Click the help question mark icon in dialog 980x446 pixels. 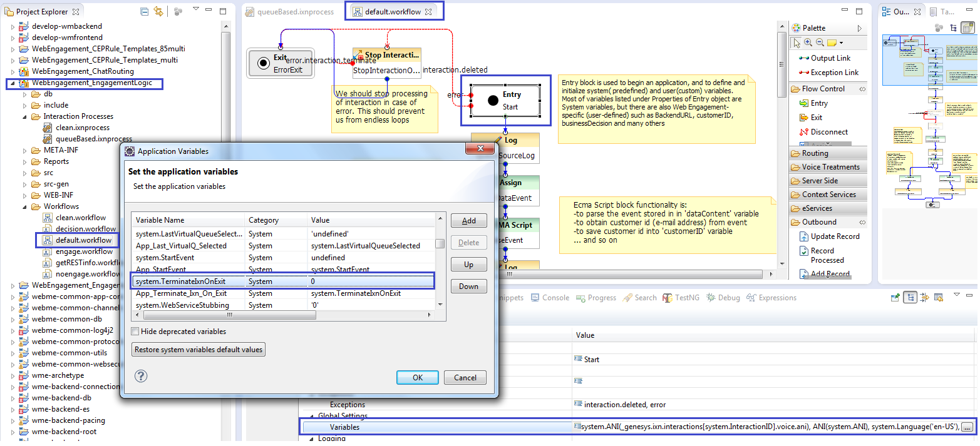(141, 376)
